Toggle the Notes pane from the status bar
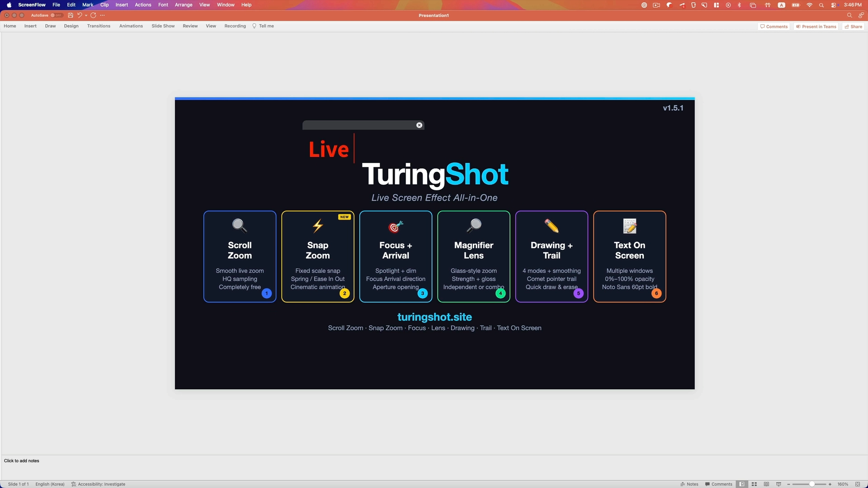This screenshot has width=868, height=488. pos(689,484)
